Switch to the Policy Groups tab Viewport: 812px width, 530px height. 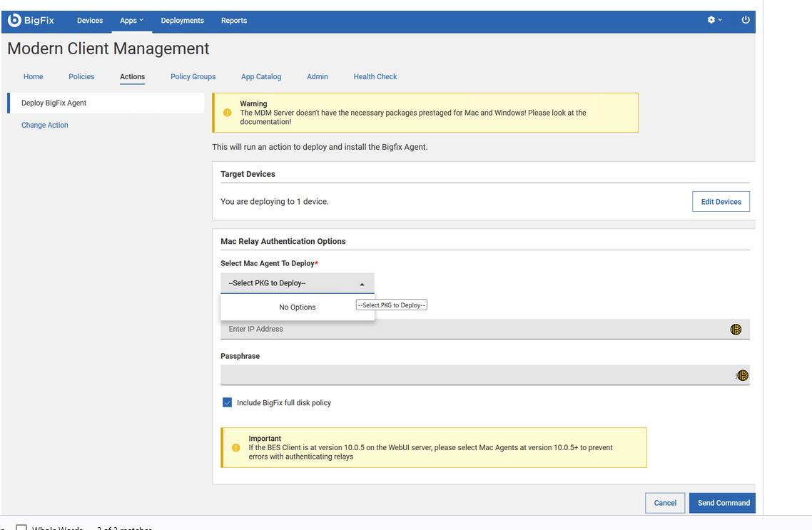193,77
